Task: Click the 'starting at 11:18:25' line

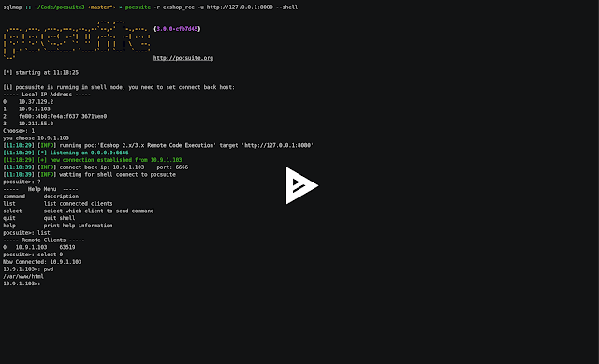Action: coord(41,73)
